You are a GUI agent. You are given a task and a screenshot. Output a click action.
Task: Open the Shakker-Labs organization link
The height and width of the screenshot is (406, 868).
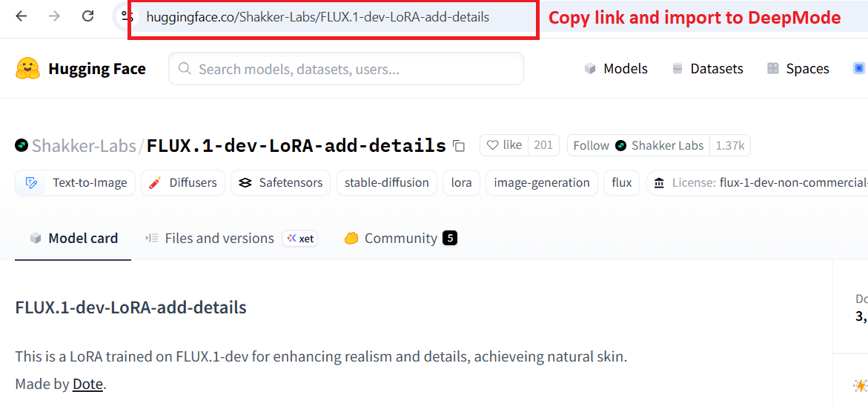point(84,145)
